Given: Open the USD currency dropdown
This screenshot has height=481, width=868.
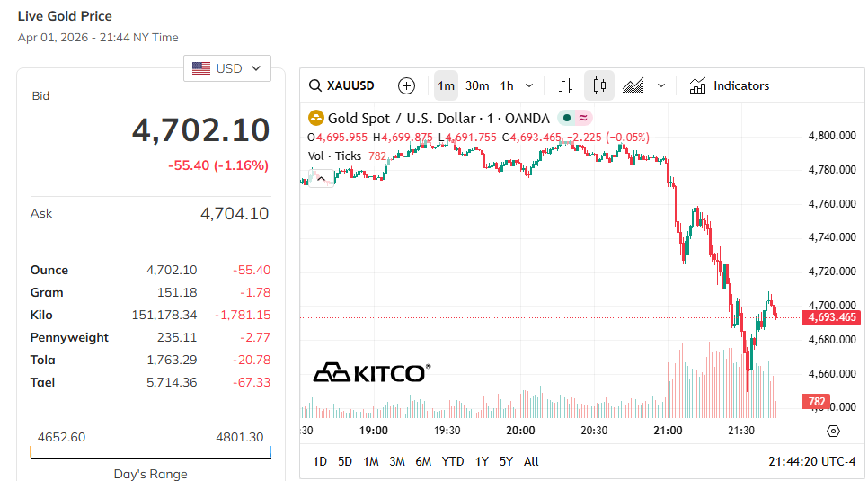Looking at the screenshot, I should (x=227, y=68).
